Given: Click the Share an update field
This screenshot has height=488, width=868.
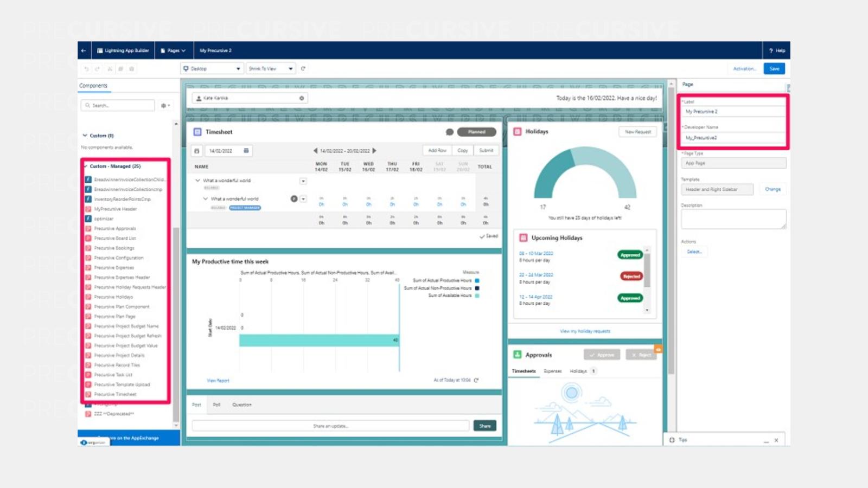Looking at the screenshot, I should coord(330,426).
